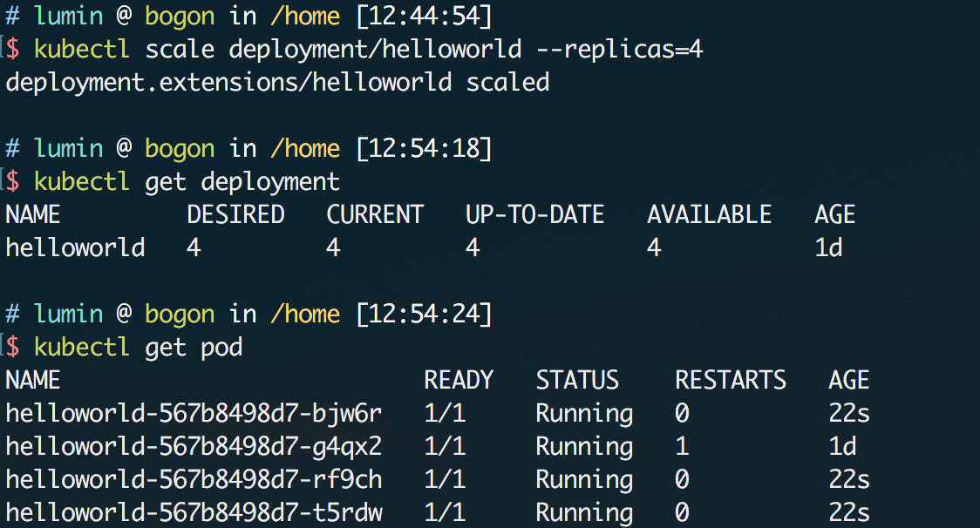
Task: Click the timestamp [12:54:24]
Action: click(x=425, y=314)
